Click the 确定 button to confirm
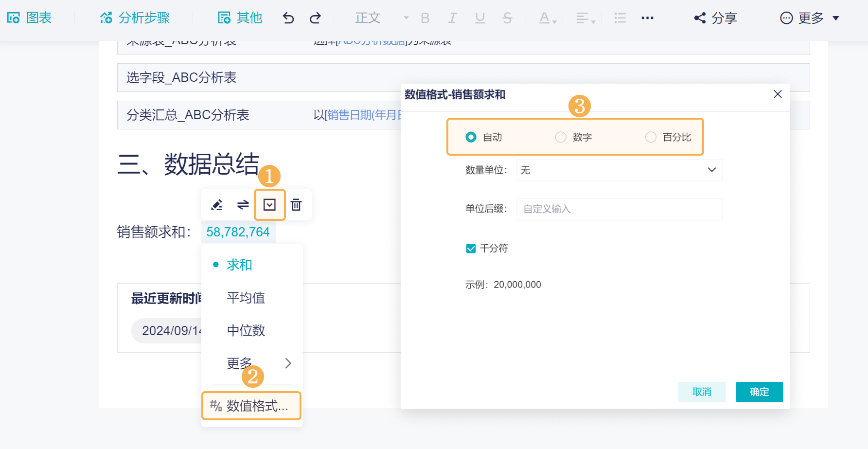 [x=759, y=392]
